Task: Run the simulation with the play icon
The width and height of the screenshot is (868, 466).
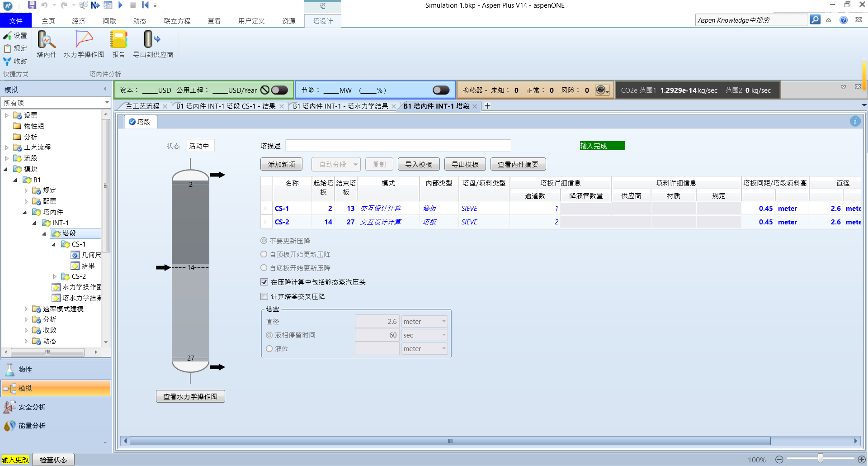Action: point(120,5)
